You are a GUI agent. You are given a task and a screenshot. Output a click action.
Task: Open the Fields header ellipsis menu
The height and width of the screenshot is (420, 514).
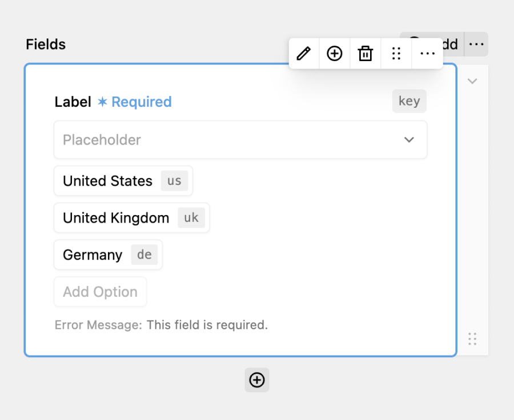tap(476, 45)
